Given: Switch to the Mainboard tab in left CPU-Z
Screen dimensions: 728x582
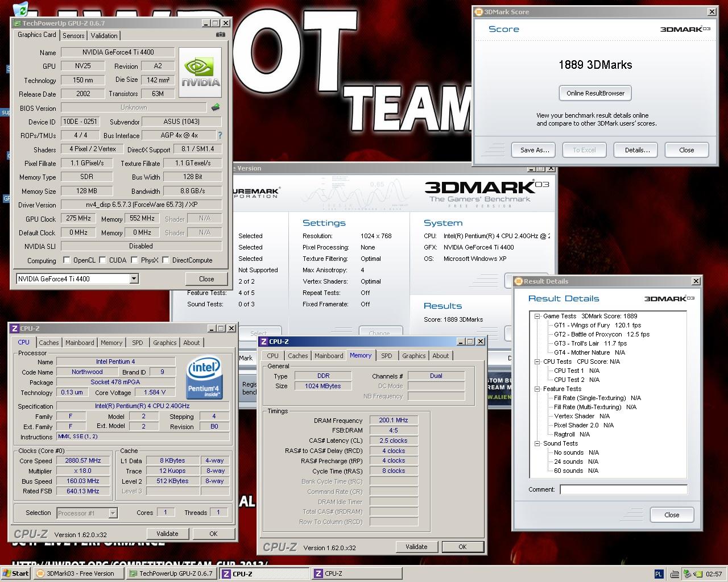Looking at the screenshot, I should coord(80,343).
